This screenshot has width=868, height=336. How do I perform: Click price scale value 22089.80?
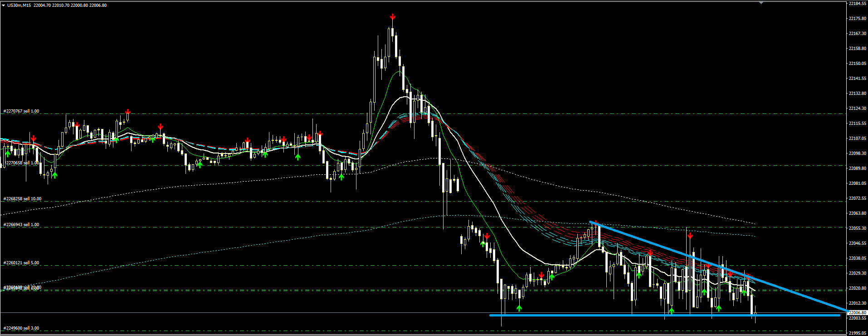pyautogui.click(x=858, y=168)
